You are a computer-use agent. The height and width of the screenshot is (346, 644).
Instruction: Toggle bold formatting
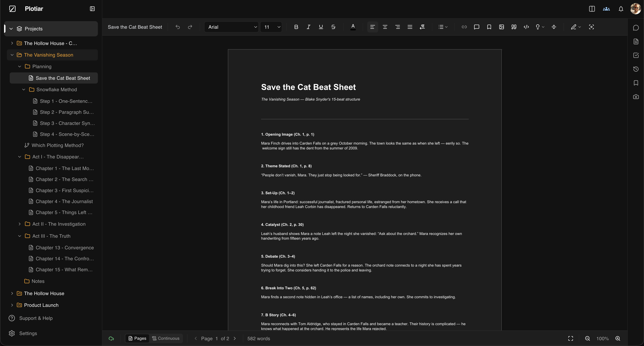pos(296,27)
